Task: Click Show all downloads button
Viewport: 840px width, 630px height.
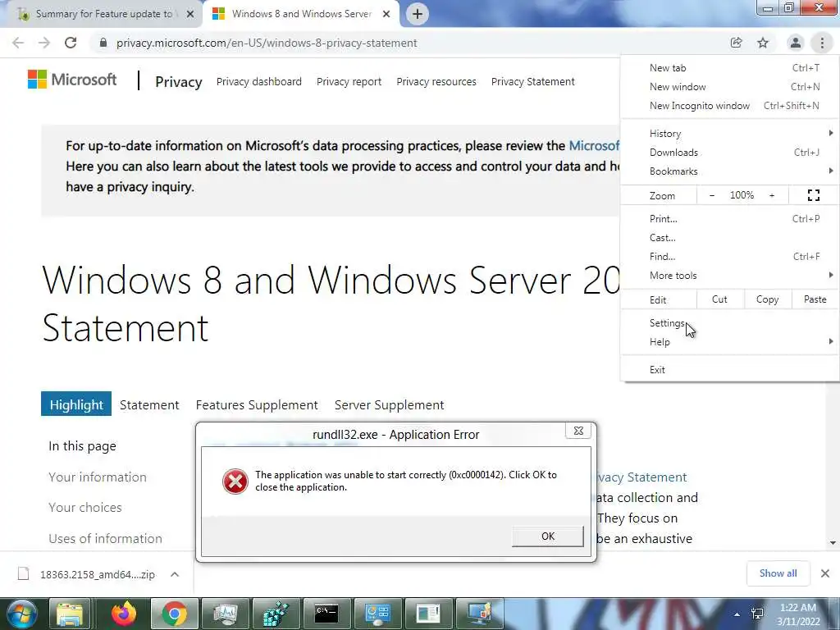Action: click(778, 573)
